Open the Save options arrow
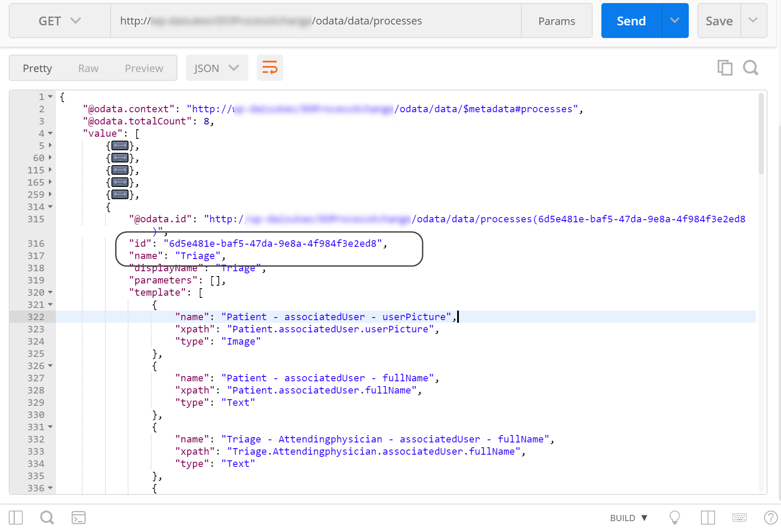This screenshot has height=532, width=781. [x=753, y=21]
